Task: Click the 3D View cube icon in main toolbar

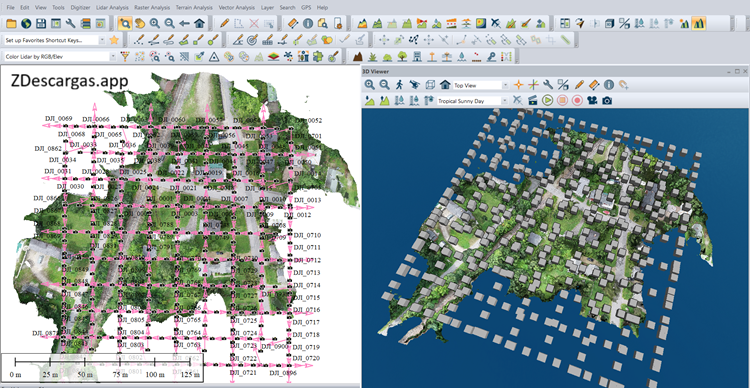Action: pos(609,23)
